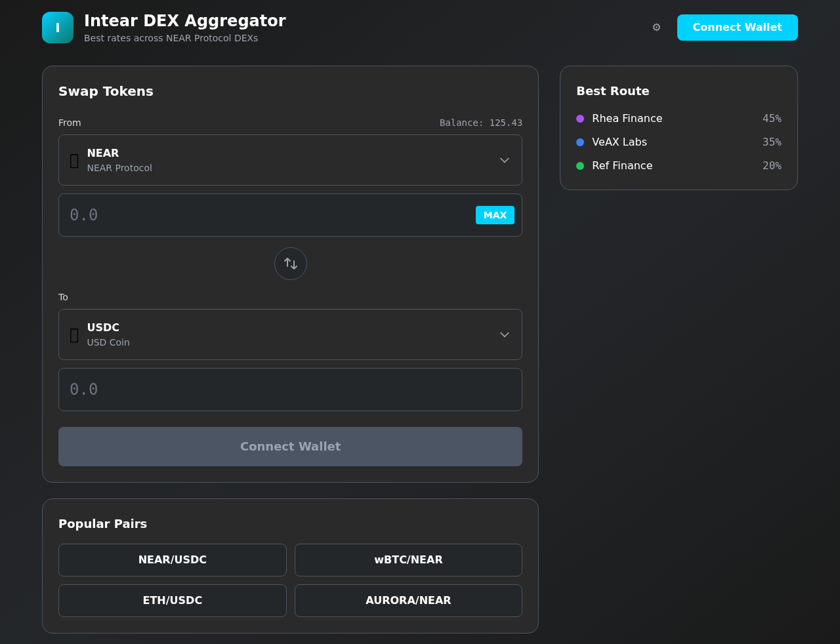The width and height of the screenshot is (840, 644).
Task: Select the wBTC/NEAR popular pair
Action: pyautogui.click(x=408, y=559)
